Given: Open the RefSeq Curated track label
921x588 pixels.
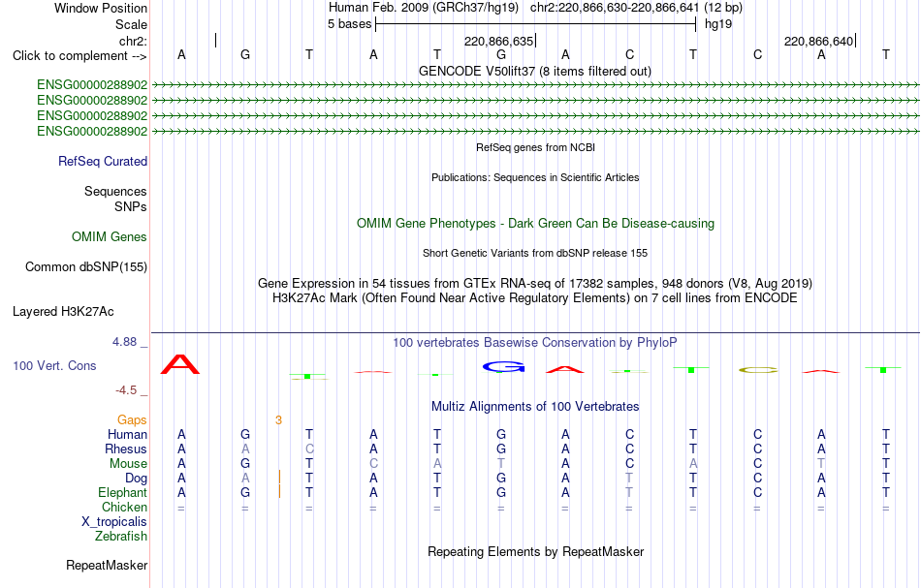Looking at the screenshot, I should point(103,162).
